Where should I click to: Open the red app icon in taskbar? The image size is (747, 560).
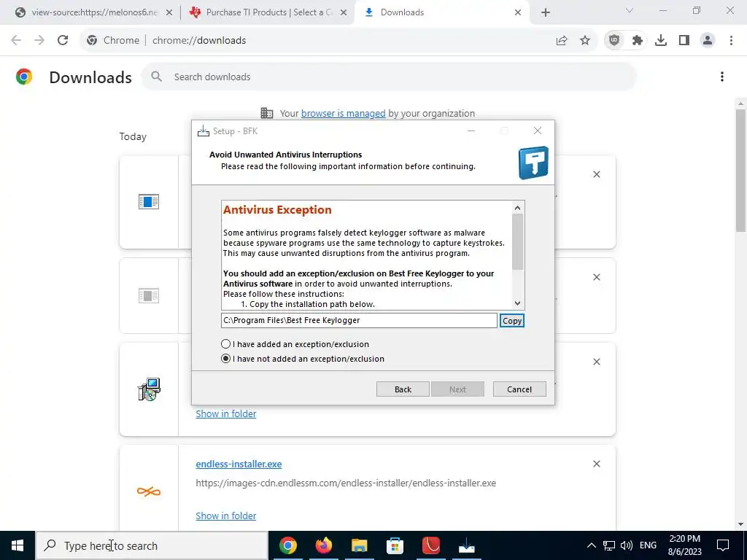coord(430,545)
